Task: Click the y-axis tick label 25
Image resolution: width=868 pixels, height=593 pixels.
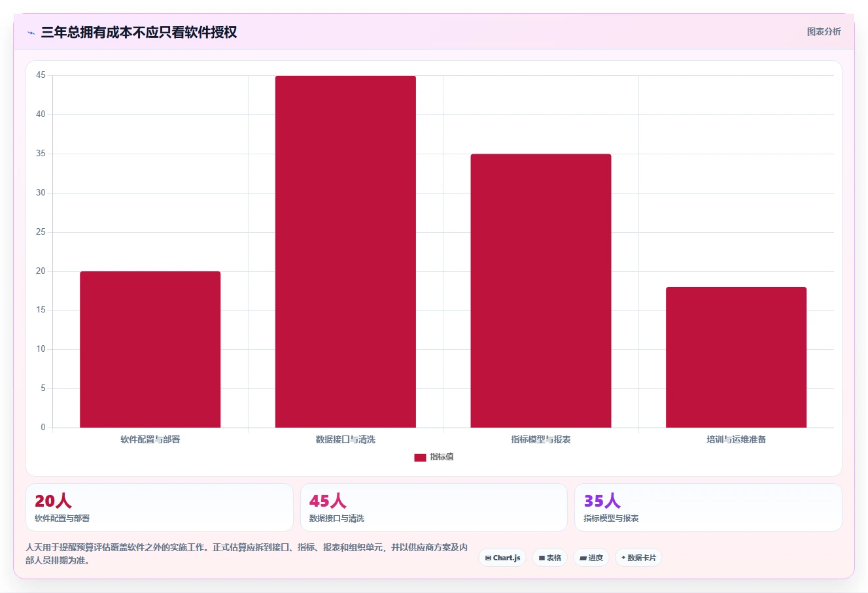Action: [41, 232]
